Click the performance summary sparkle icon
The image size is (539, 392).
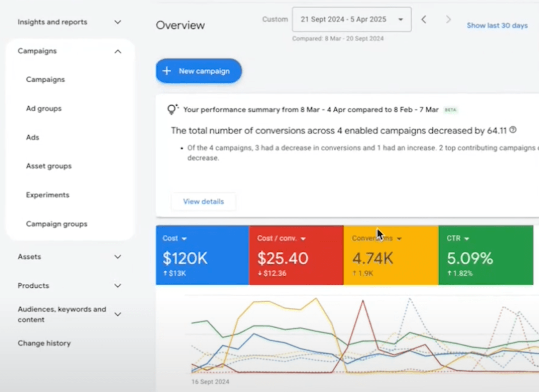[172, 109]
